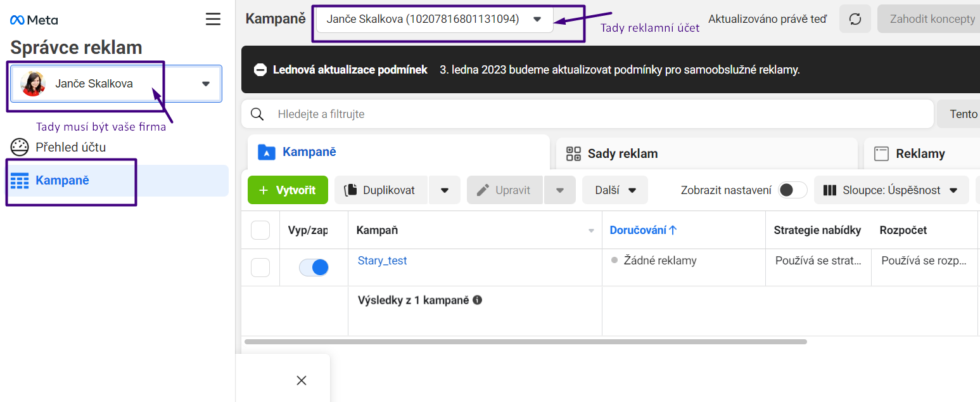Click the Janče Skalkova profile avatar
Screen dimensions: 980x402
pos(33,84)
